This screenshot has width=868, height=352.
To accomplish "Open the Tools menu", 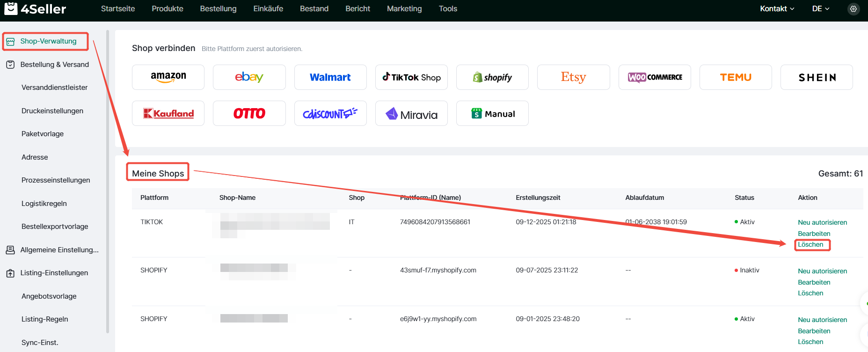I will tap(448, 8).
